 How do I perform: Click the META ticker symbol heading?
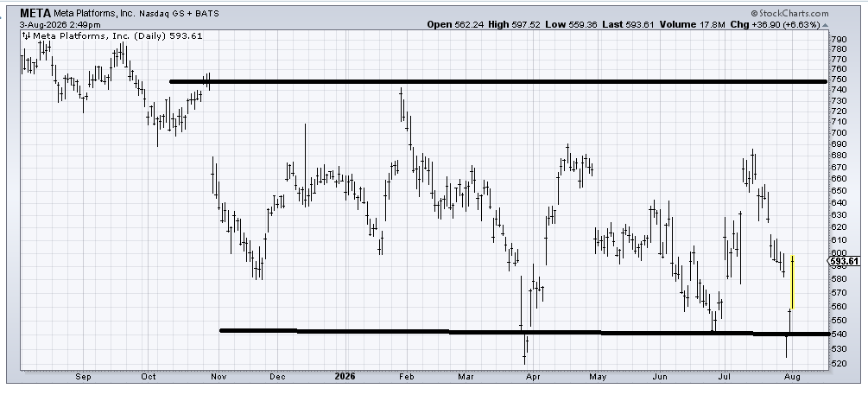tap(35, 13)
